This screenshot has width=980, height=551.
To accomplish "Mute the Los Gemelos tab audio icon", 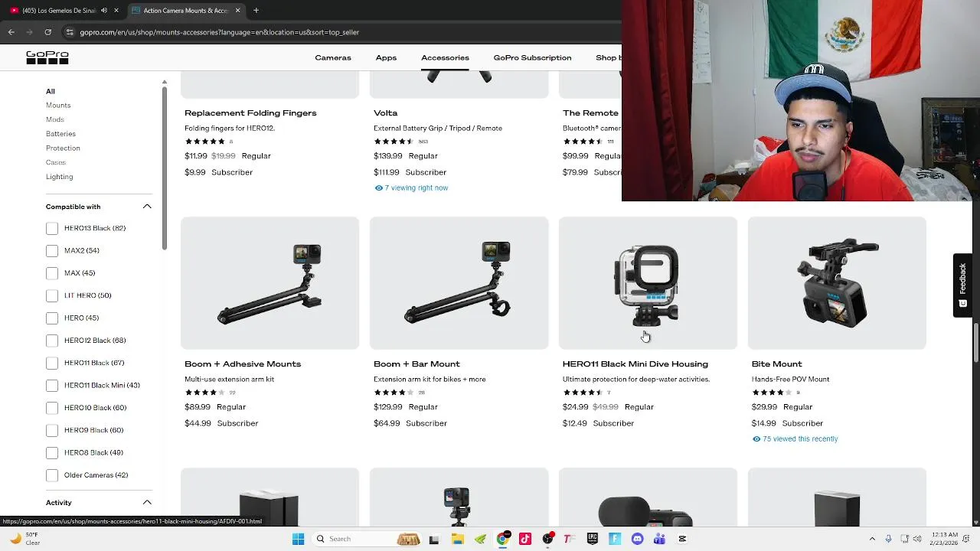I will pos(103,11).
